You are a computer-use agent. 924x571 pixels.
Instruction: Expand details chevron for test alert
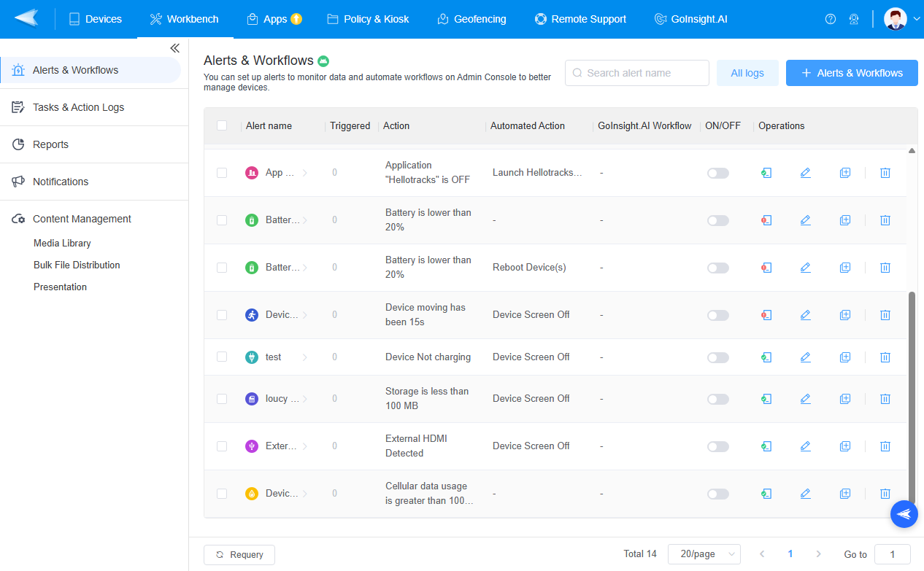pos(305,357)
